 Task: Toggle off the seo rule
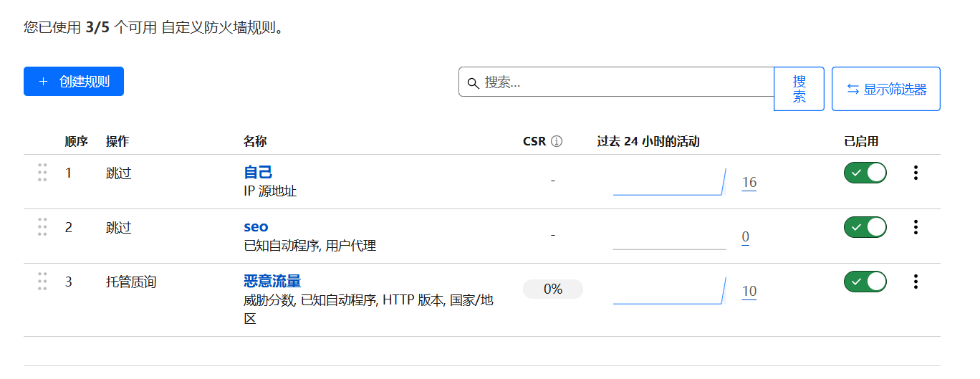coord(865,227)
